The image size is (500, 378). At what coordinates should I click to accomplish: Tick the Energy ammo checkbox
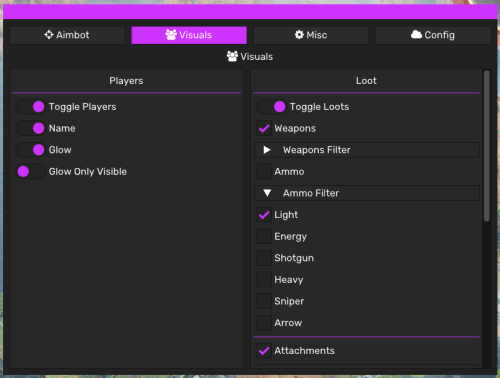pos(264,236)
